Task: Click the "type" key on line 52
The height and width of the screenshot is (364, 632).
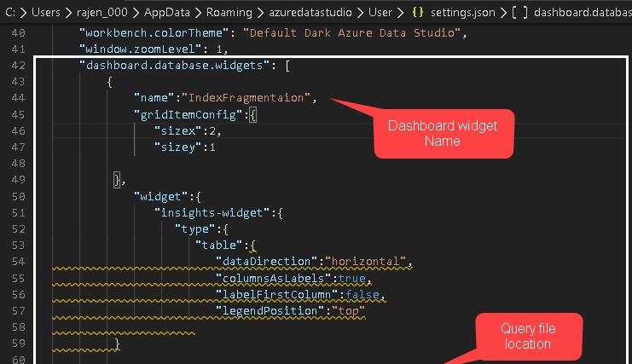Action: (x=195, y=229)
